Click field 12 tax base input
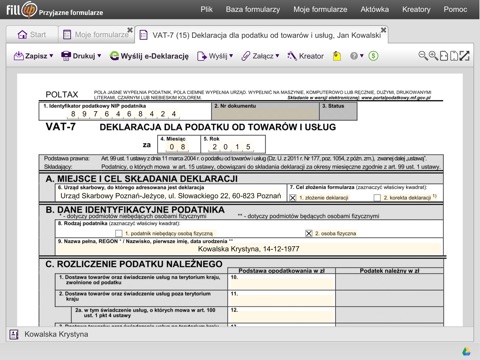The height and width of the screenshot is (360, 480). point(281,314)
